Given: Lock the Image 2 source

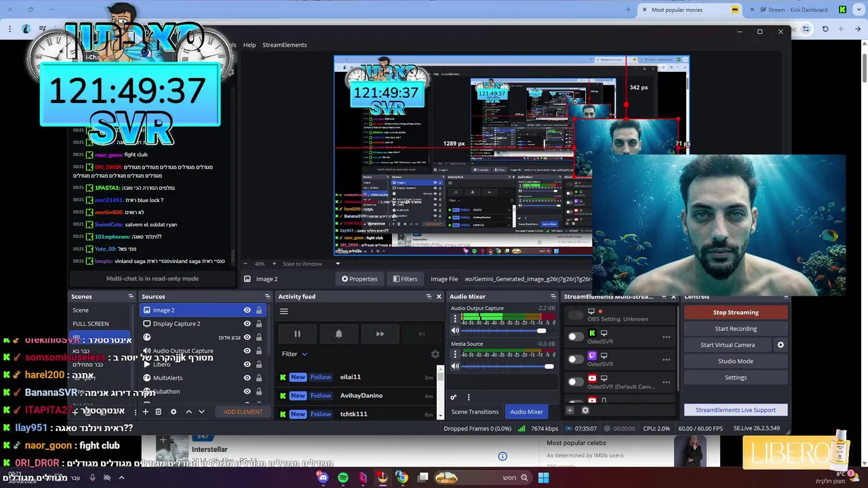Looking at the screenshot, I should 259,310.
